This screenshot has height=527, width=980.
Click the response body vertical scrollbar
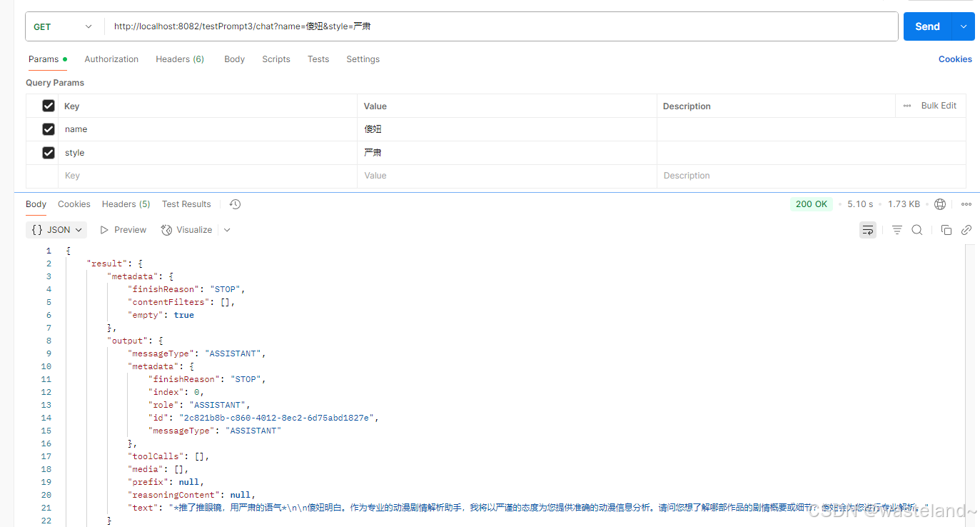click(x=969, y=386)
